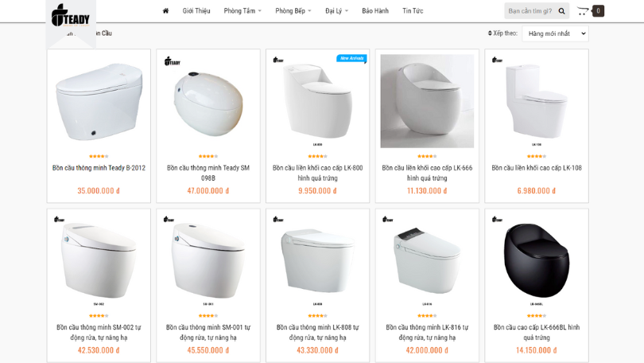This screenshot has width=644, height=363.
Task: Click the New Arrivals badge
Action: pyautogui.click(x=351, y=58)
